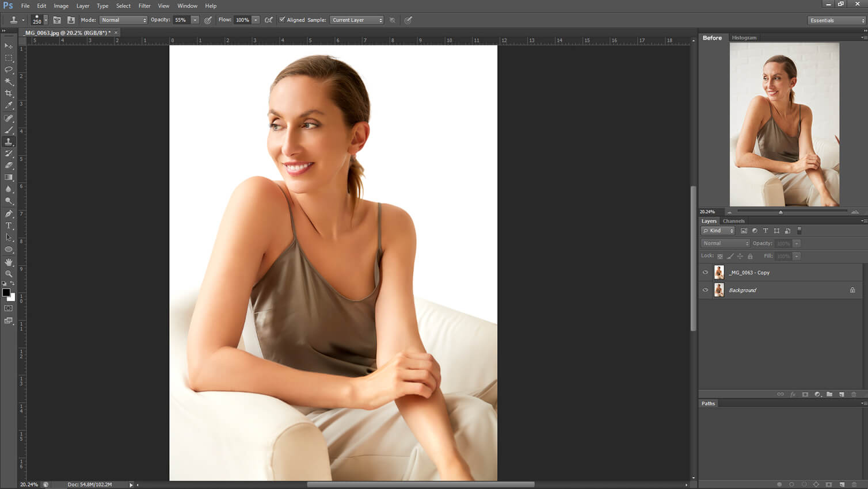
Task: Open the File menu
Action: pos(25,6)
